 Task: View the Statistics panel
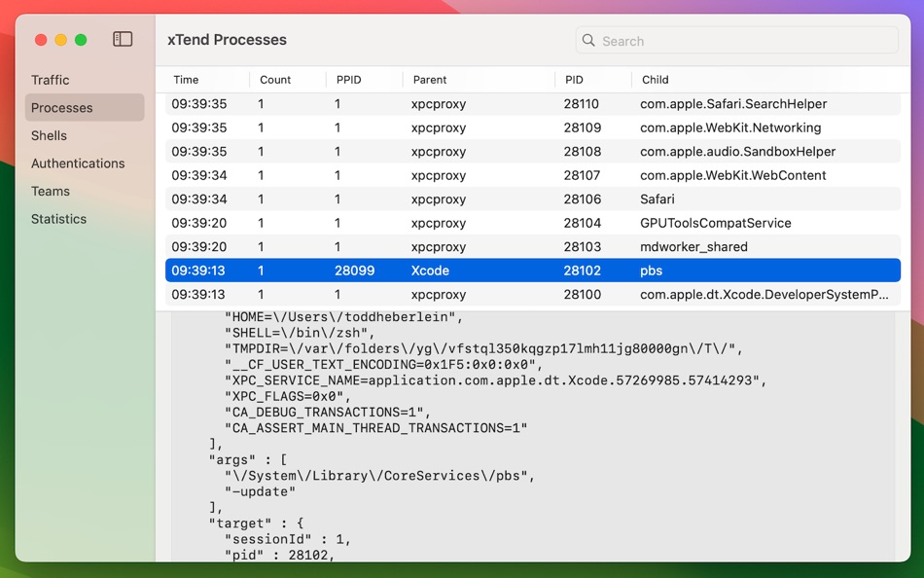tap(58, 219)
